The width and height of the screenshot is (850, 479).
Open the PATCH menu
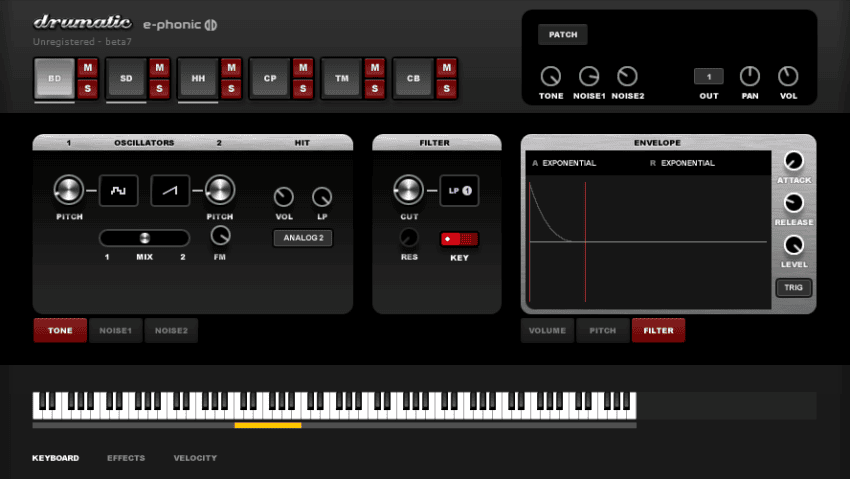[x=563, y=35]
